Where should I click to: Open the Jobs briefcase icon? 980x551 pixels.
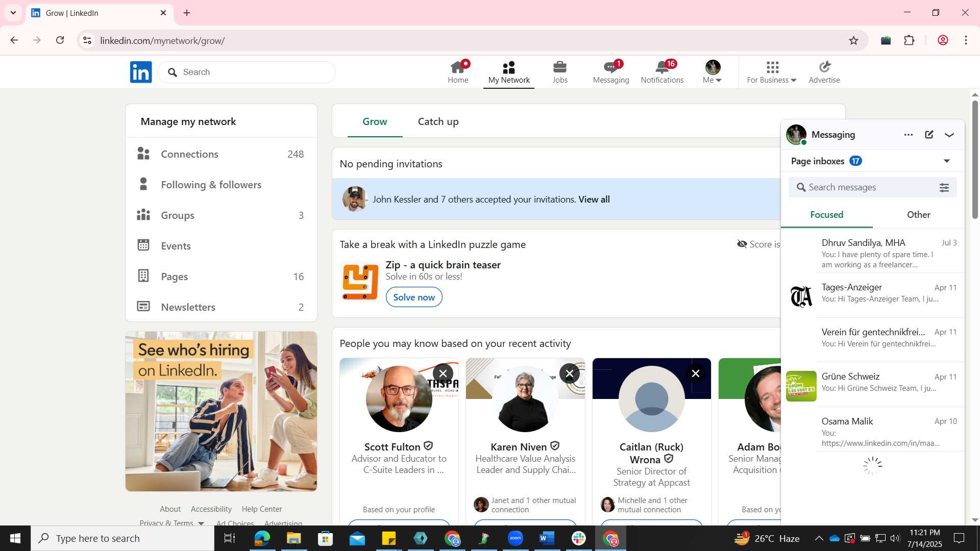click(560, 72)
